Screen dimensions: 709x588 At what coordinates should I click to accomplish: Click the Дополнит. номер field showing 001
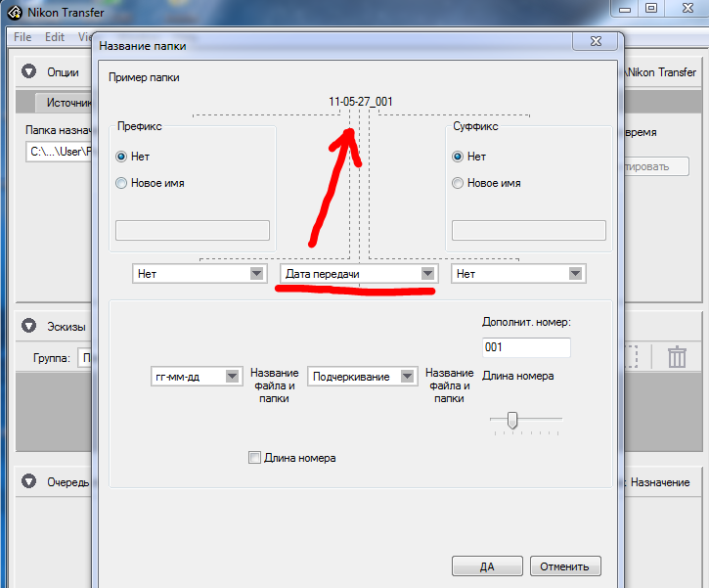click(x=526, y=347)
